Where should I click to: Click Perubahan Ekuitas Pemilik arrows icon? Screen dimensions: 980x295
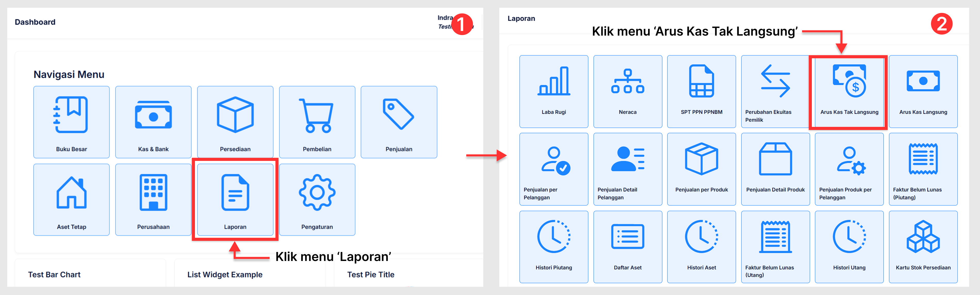tap(775, 82)
